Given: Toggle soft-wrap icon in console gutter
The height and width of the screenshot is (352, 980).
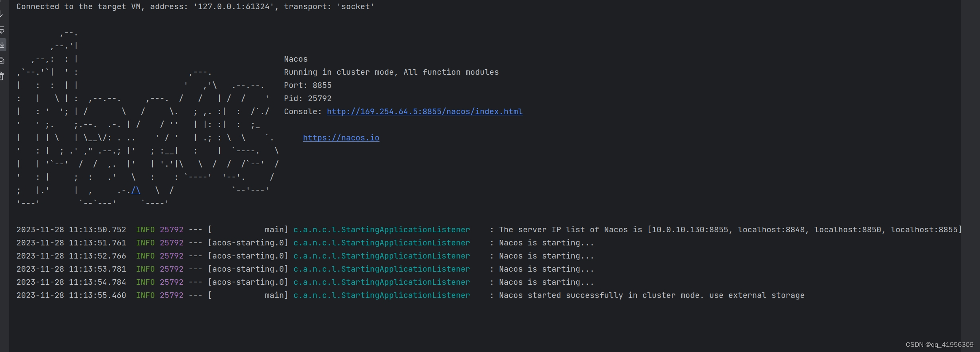Looking at the screenshot, I should point(2,30).
